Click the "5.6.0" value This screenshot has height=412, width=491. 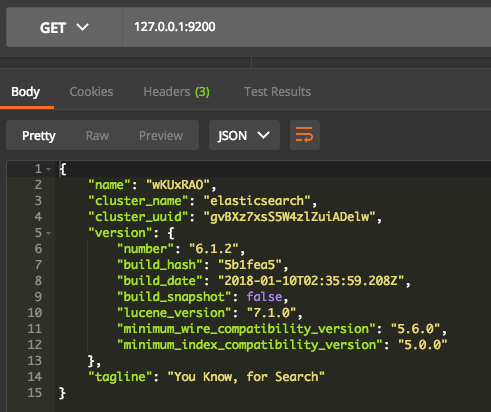click(415, 329)
